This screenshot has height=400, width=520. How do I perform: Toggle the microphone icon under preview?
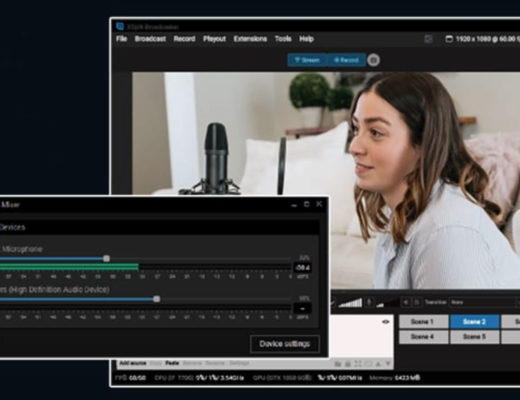click(369, 302)
